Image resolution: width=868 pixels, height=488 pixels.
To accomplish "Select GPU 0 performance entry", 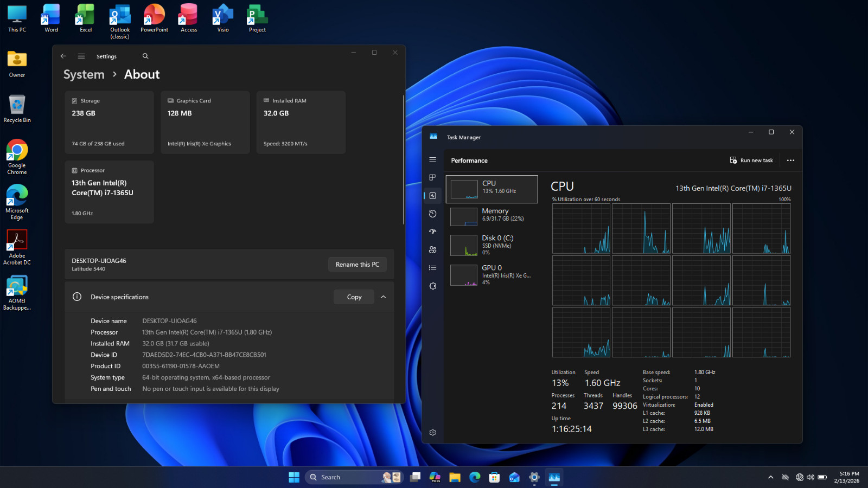I will (492, 274).
